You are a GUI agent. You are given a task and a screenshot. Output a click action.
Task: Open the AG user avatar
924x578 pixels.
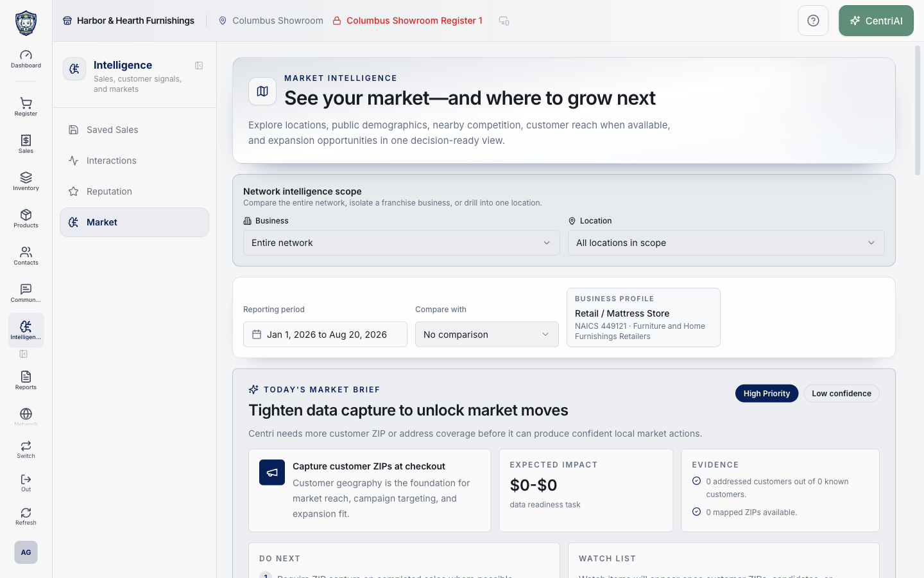tap(26, 552)
